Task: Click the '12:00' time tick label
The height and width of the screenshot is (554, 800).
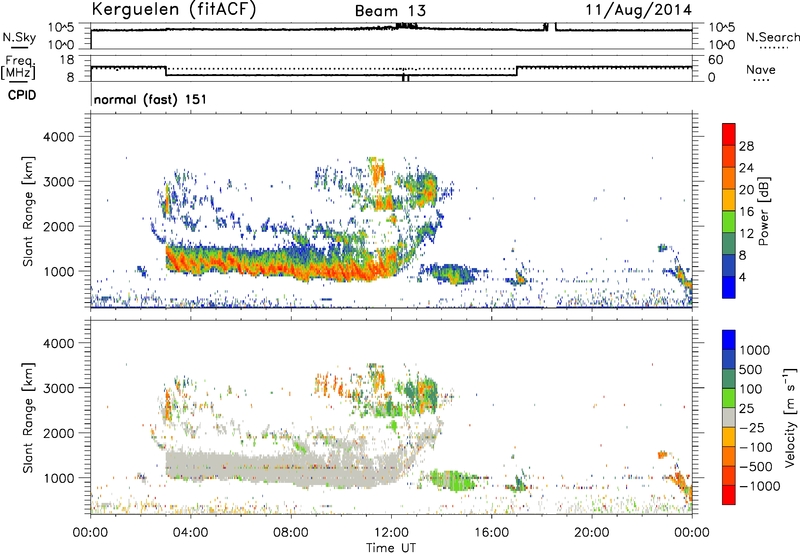Action: click(x=391, y=533)
